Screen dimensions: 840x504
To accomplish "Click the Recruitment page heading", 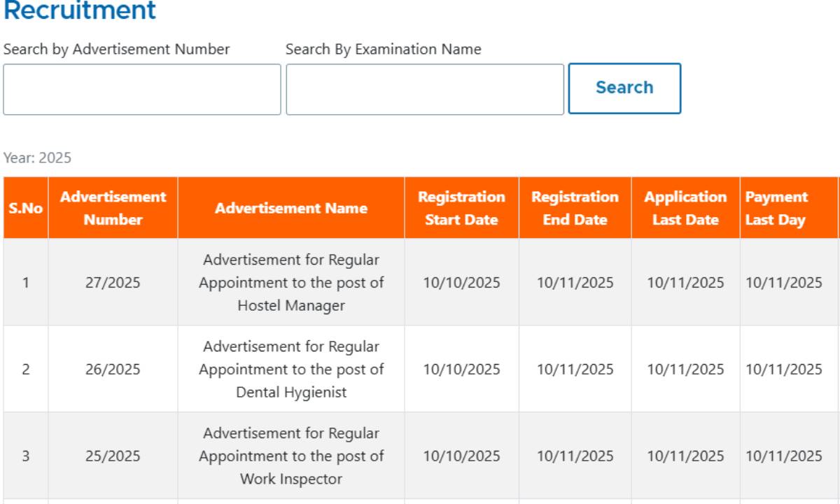I will point(80,11).
